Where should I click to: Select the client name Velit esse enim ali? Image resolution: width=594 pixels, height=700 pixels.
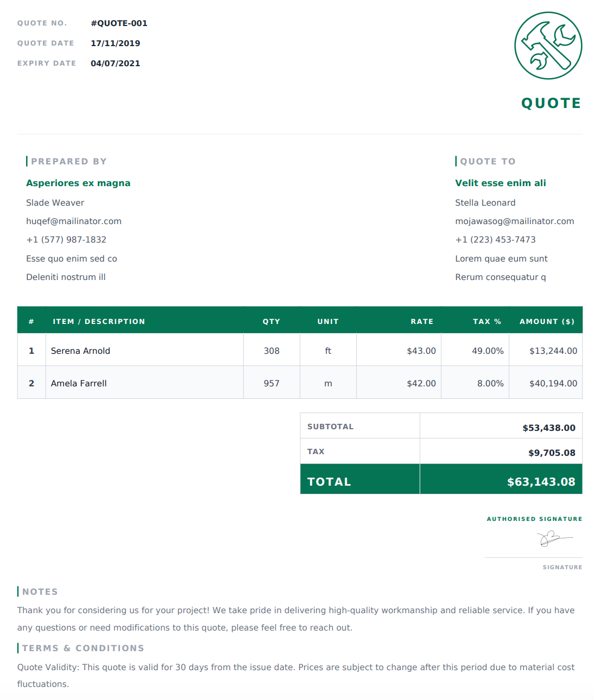point(501,183)
